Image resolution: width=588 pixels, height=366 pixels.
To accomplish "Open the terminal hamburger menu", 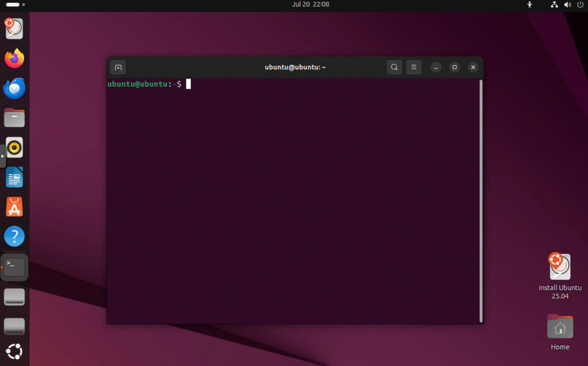I will coord(413,67).
